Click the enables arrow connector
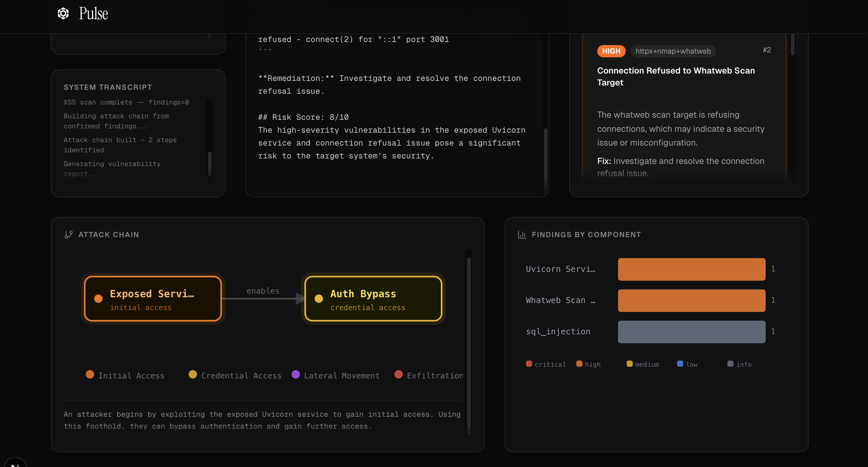 coord(263,298)
